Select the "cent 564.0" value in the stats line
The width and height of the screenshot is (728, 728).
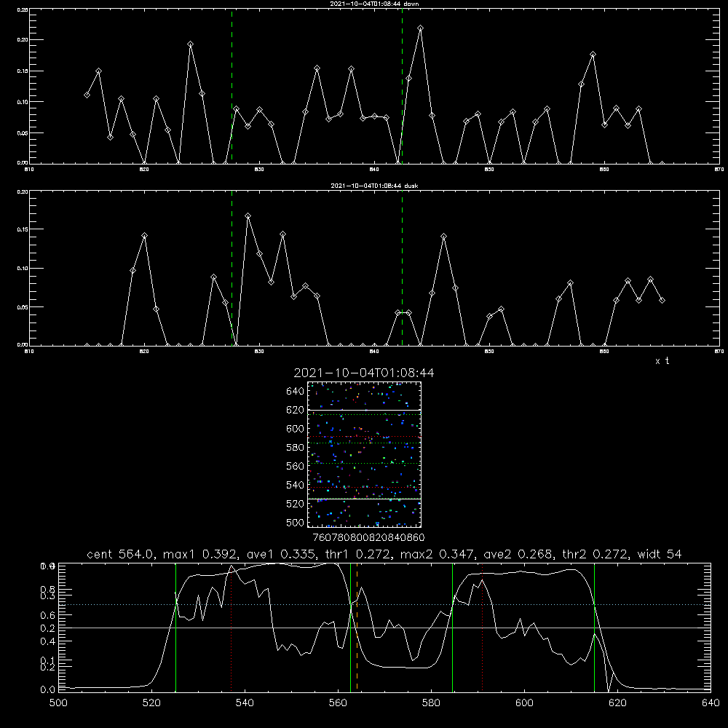(x=120, y=554)
